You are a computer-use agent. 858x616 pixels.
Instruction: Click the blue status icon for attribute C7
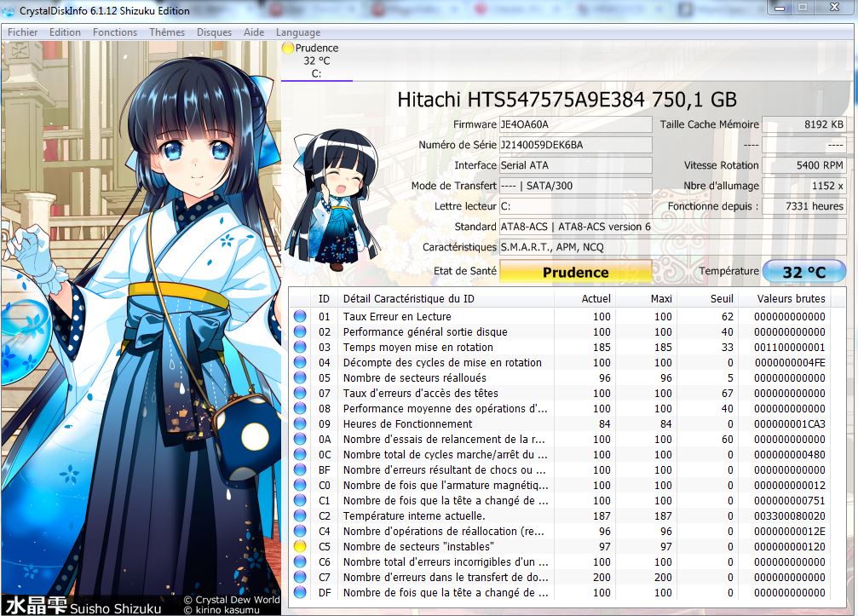300,577
